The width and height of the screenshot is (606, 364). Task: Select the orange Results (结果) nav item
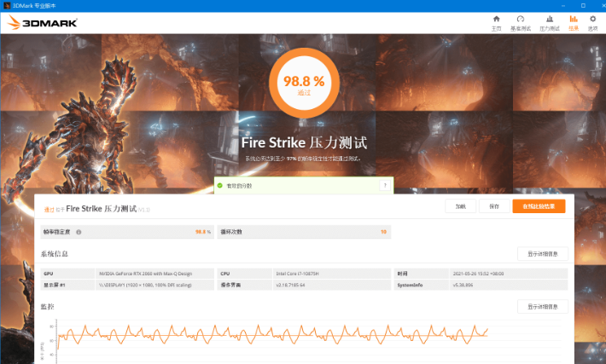(574, 23)
